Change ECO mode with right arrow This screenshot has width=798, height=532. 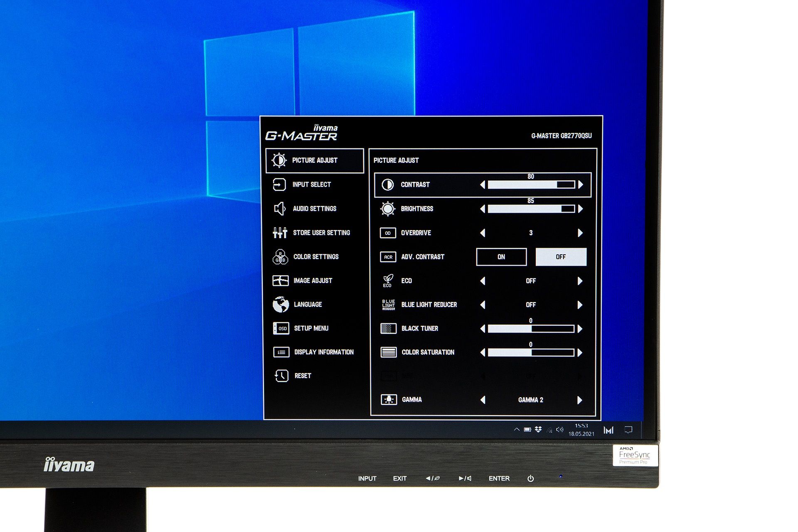581,281
